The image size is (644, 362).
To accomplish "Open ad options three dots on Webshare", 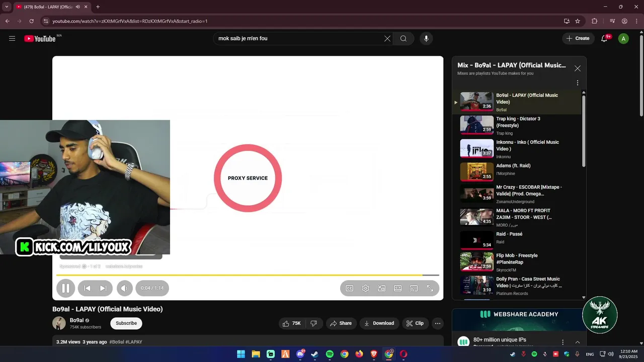I will 562,342.
